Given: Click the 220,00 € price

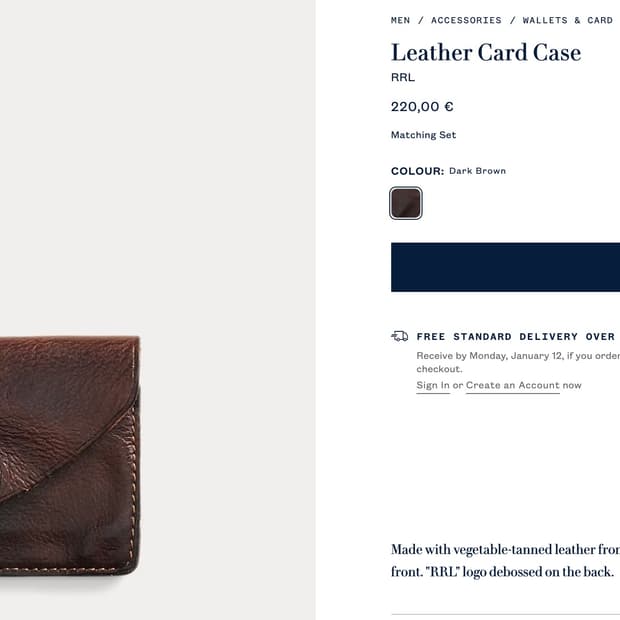Looking at the screenshot, I should pos(422,106).
